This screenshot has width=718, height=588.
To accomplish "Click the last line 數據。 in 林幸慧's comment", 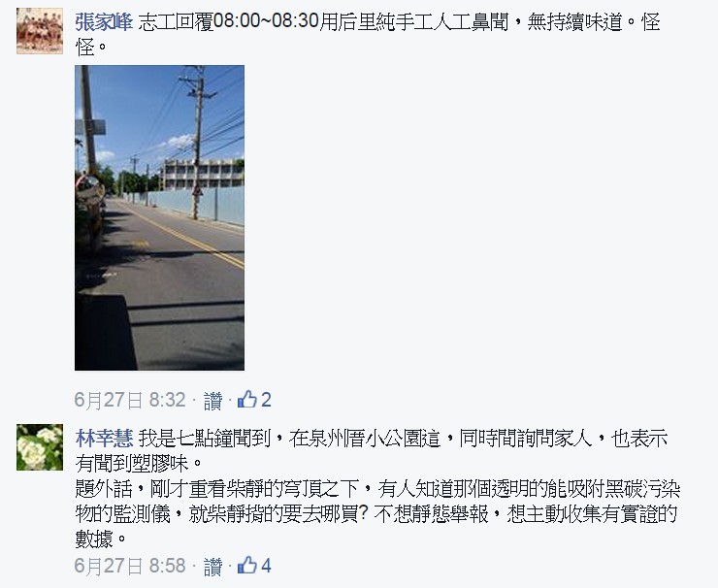I will click(x=101, y=539).
